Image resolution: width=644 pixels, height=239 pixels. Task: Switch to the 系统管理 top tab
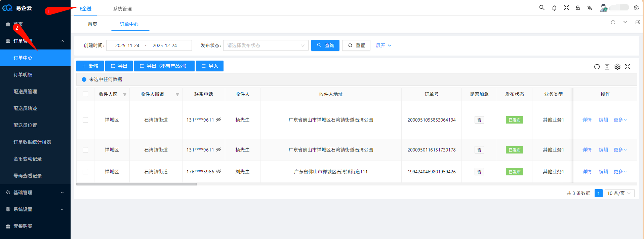tap(122, 9)
